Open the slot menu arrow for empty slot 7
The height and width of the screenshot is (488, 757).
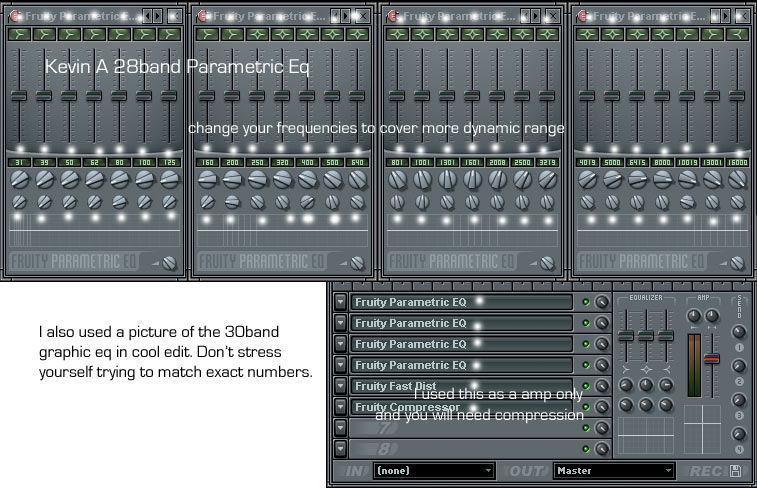click(340, 428)
